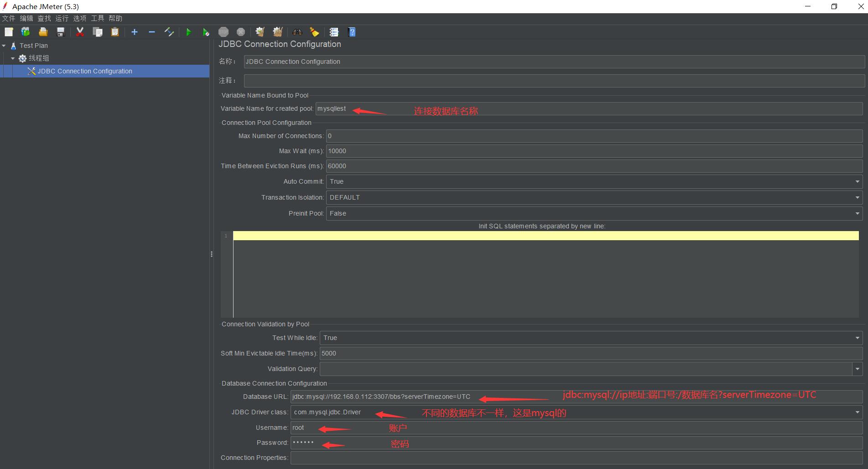
Task: Open an existing test plan file
Action: pyautogui.click(x=43, y=32)
